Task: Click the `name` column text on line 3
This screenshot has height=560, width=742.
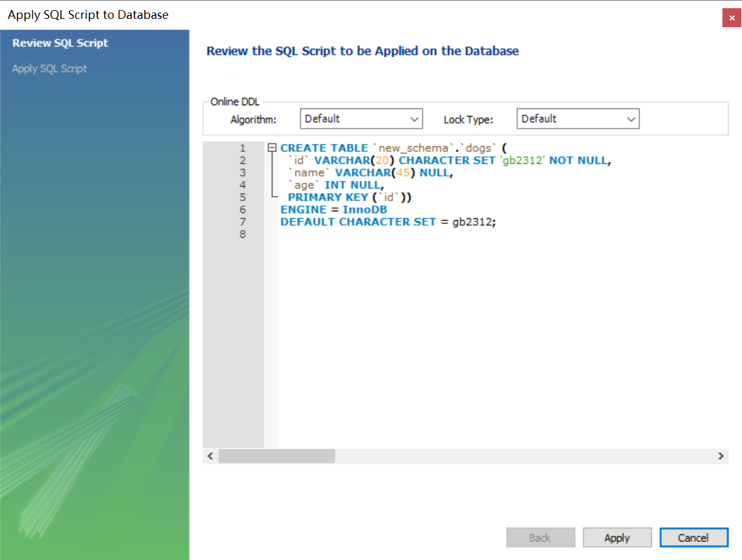Action: tap(309, 173)
